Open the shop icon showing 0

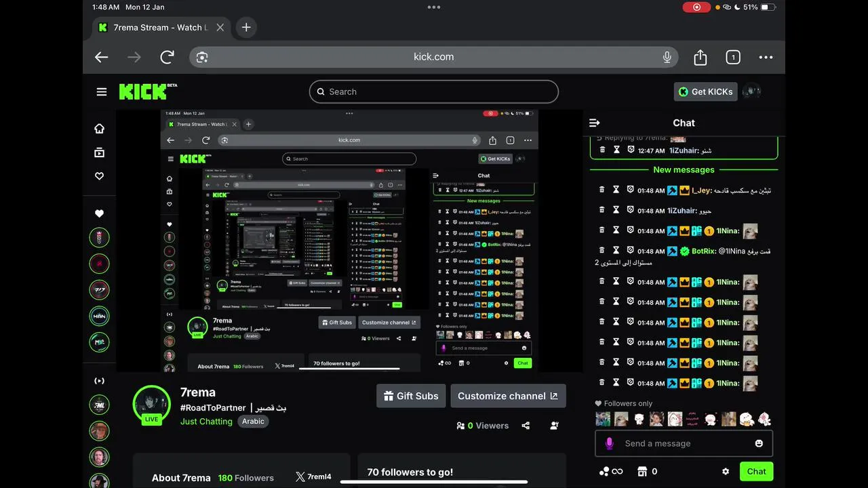click(x=647, y=471)
